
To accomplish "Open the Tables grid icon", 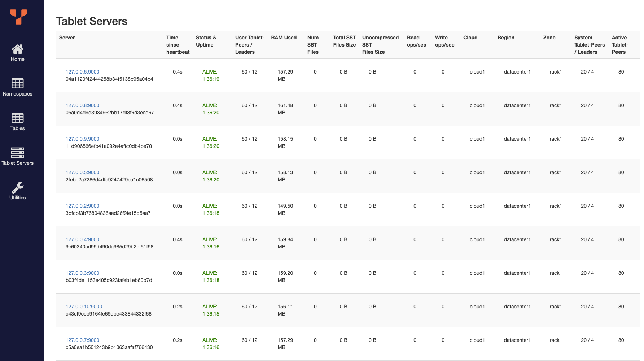I will pos(17,118).
